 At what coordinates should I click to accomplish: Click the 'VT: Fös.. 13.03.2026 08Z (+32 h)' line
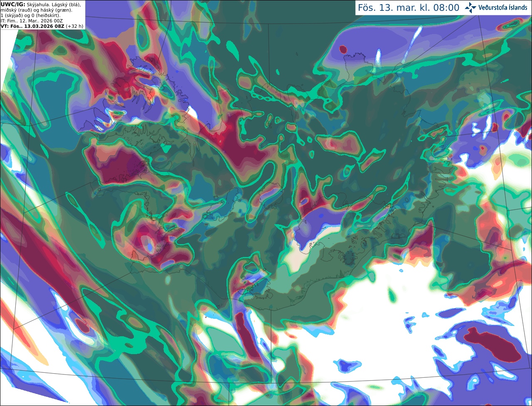(42, 26)
